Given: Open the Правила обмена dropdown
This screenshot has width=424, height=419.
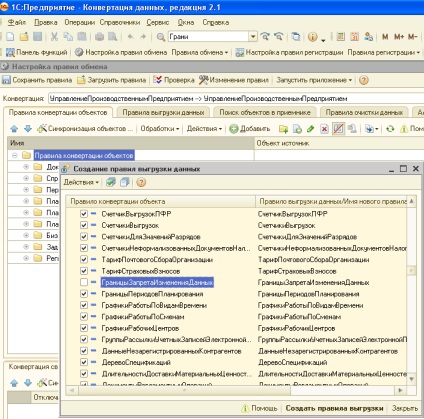Looking at the screenshot, I should click(x=200, y=52).
